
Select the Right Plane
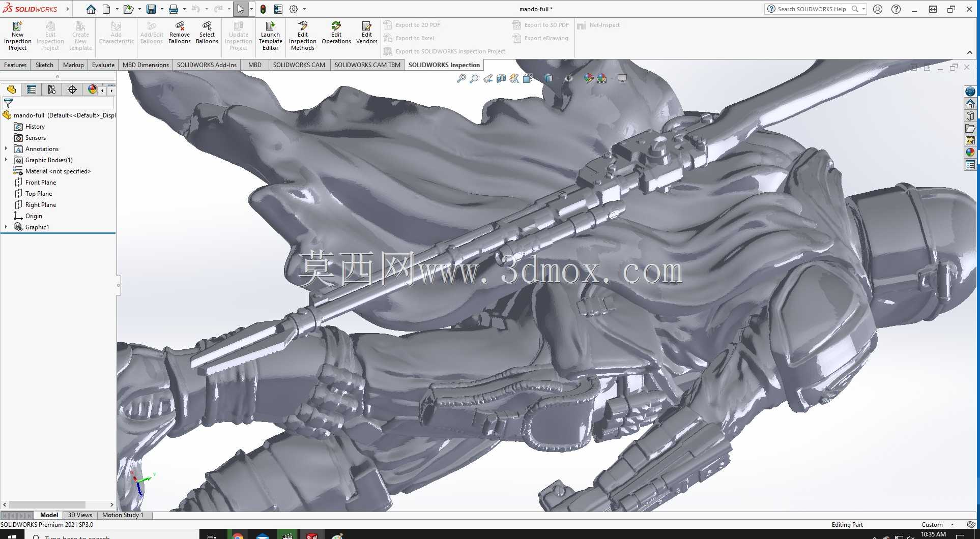(41, 205)
